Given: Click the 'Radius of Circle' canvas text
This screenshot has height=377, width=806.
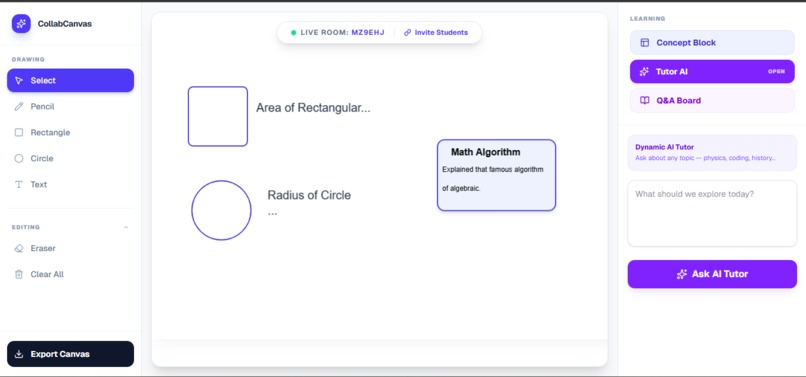Looking at the screenshot, I should (309, 195).
